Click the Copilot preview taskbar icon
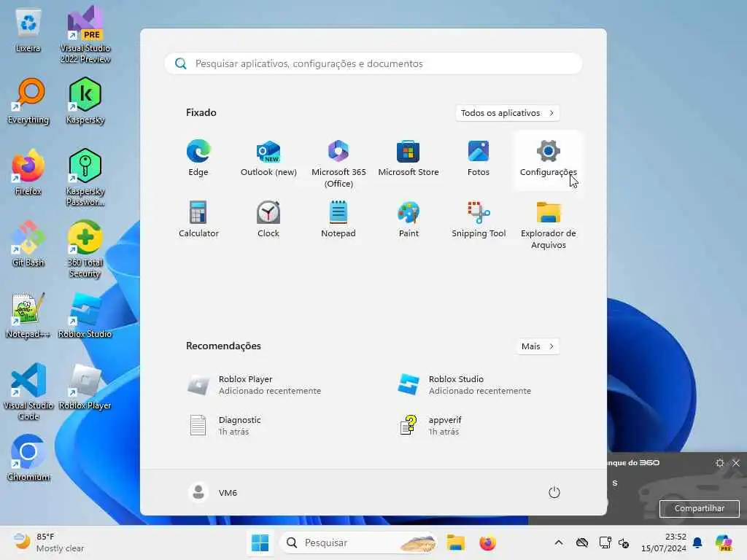This screenshot has width=747, height=560. (x=724, y=542)
